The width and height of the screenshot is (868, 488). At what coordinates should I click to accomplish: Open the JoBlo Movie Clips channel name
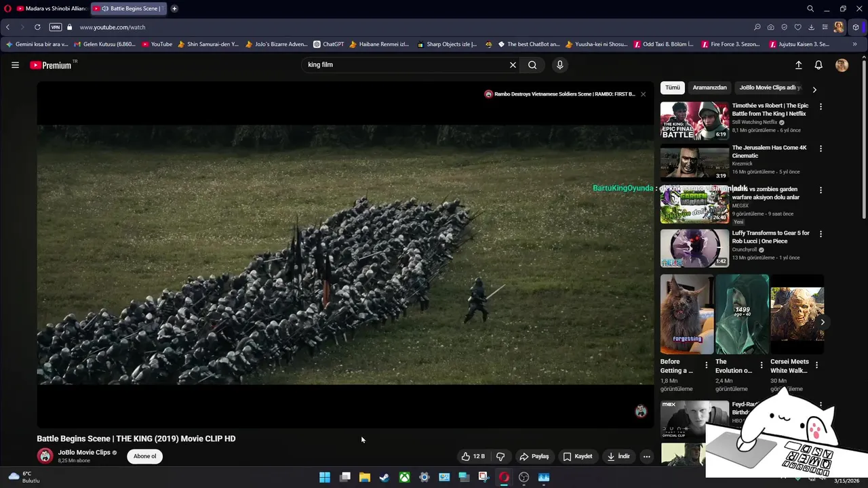[84, 452]
